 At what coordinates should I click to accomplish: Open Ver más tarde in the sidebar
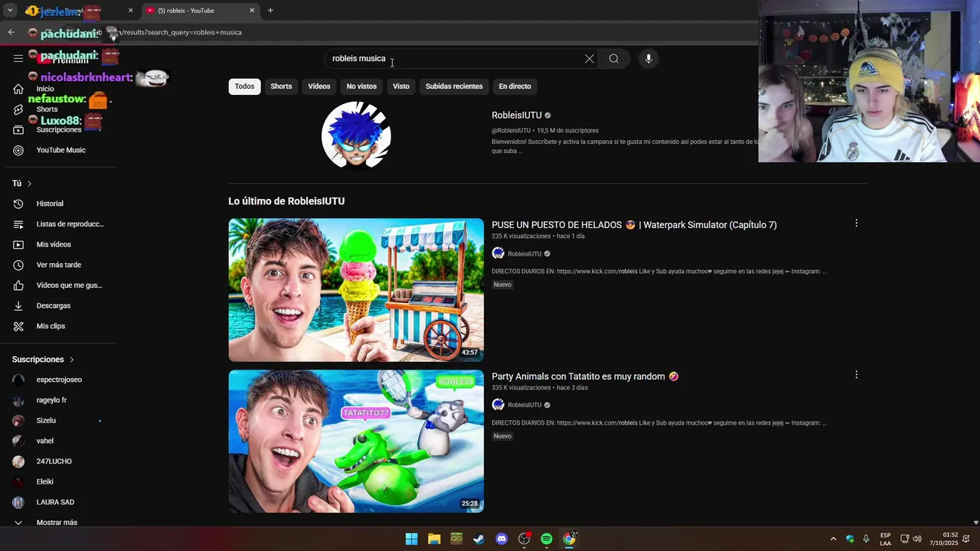pyautogui.click(x=60, y=265)
